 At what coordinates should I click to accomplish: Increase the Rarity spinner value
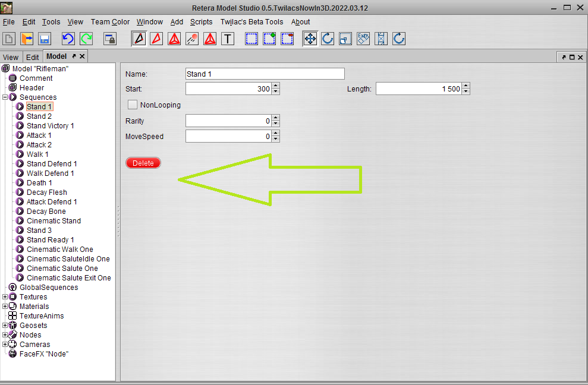[276, 118]
